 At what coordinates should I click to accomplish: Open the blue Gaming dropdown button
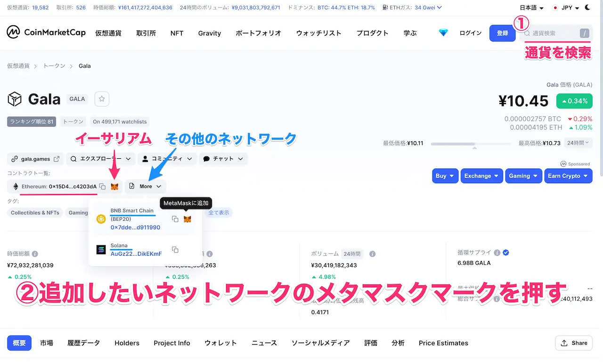click(x=524, y=176)
